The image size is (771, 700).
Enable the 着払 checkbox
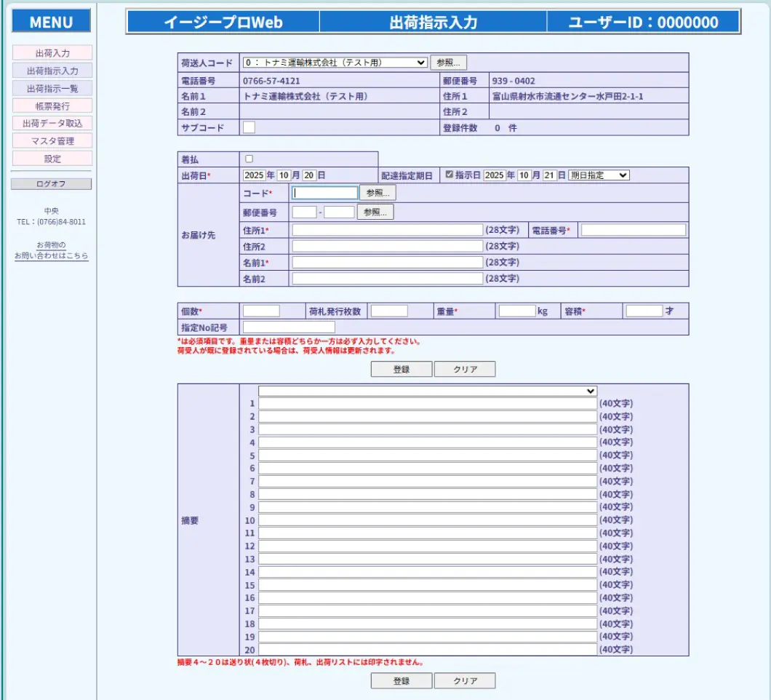pyautogui.click(x=249, y=159)
